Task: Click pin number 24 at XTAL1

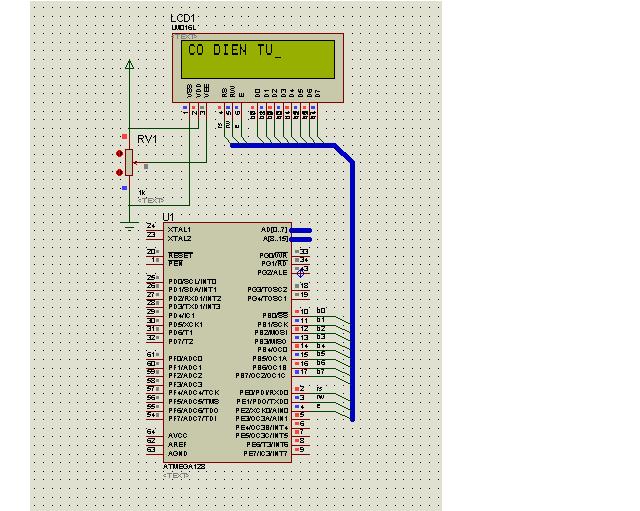Action: 151,226
